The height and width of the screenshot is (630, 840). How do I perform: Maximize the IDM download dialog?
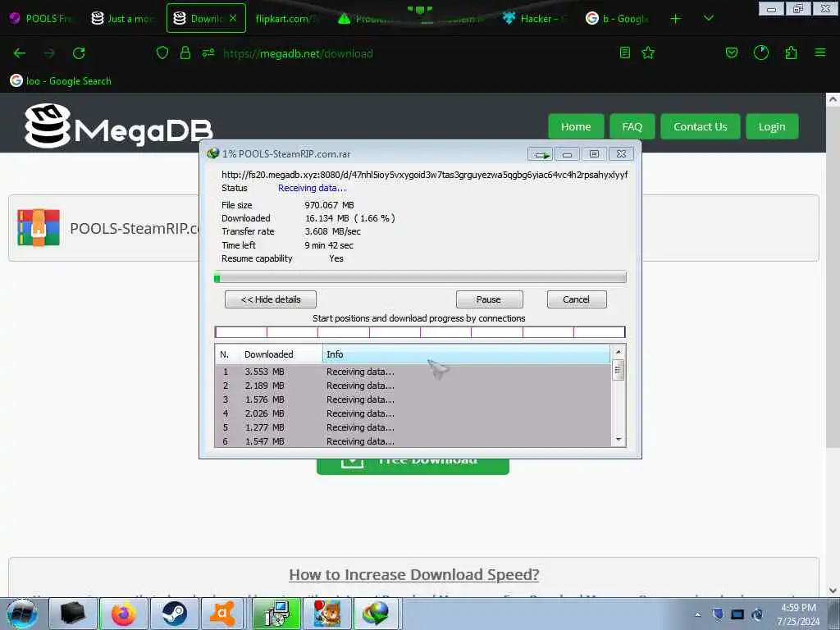click(x=594, y=154)
